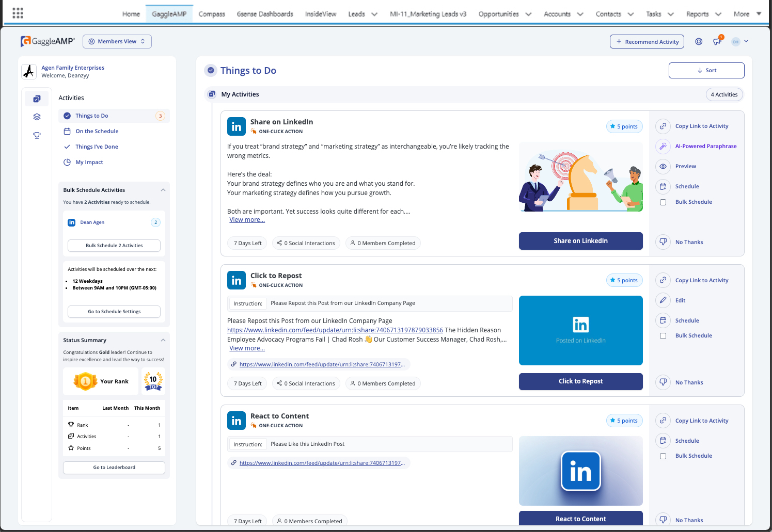The width and height of the screenshot is (772, 532).
Task: Open the More navigation dropdown
Action: point(747,14)
